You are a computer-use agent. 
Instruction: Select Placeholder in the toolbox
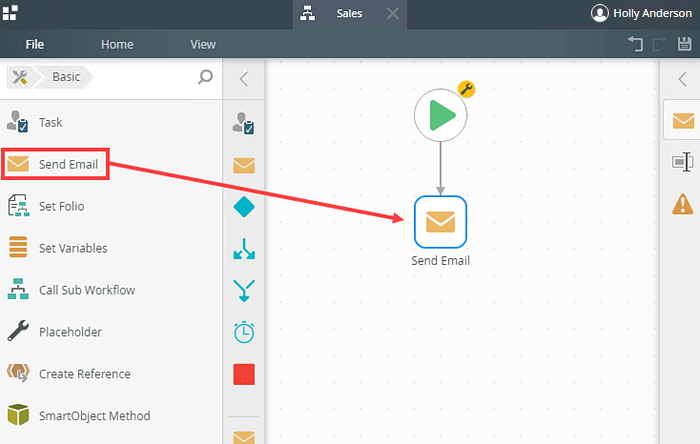[111, 332]
